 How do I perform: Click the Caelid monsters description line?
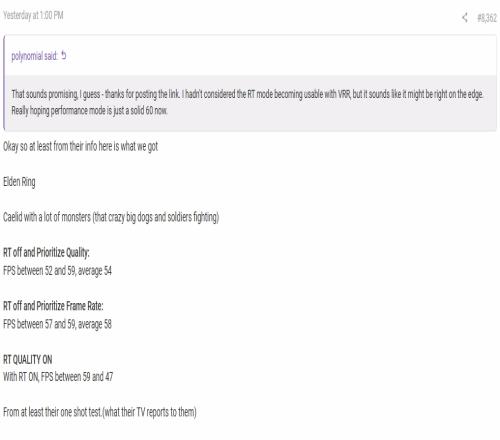[x=111, y=217]
